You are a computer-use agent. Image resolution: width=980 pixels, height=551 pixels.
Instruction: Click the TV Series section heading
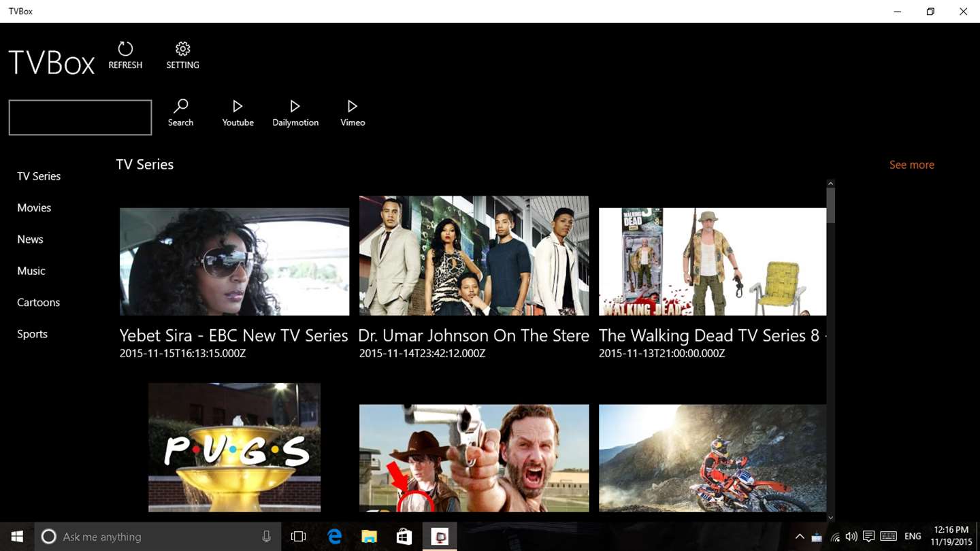(x=145, y=165)
